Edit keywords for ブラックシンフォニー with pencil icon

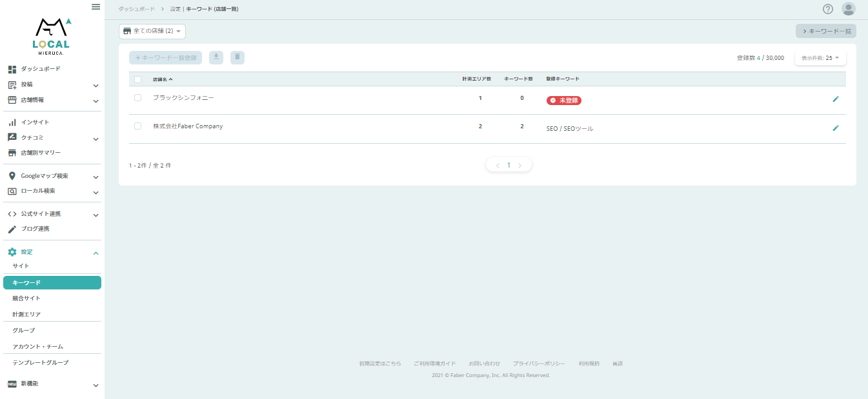(x=836, y=99)
